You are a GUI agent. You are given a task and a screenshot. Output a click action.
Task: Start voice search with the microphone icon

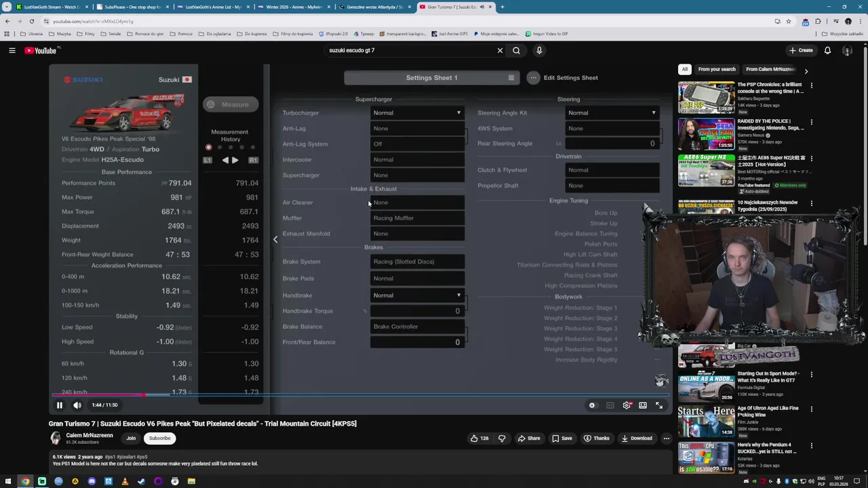pos(539,50)
